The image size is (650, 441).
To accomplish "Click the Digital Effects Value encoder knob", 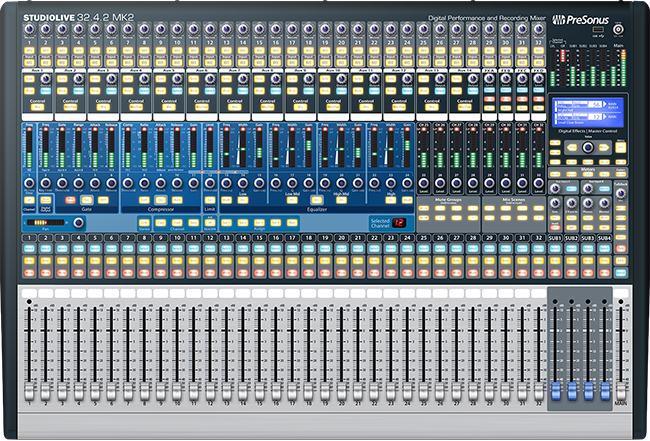I will (587, 147).
